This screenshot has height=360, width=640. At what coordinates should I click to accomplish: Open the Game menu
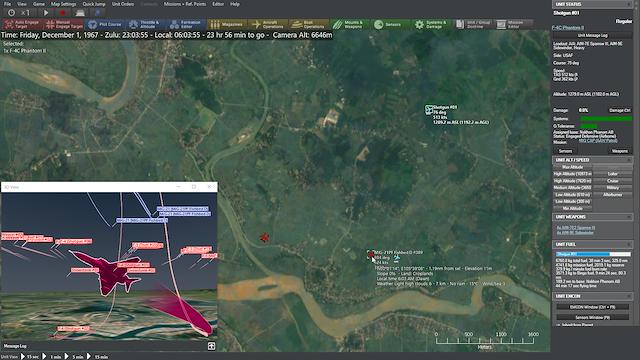click(x=39, y=4)
